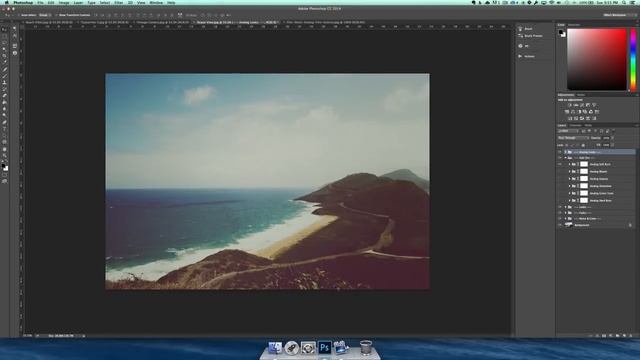Screen dimensions: 640x360
Task: Open the Trash in the Dock
Action: [x=366, y=348]
